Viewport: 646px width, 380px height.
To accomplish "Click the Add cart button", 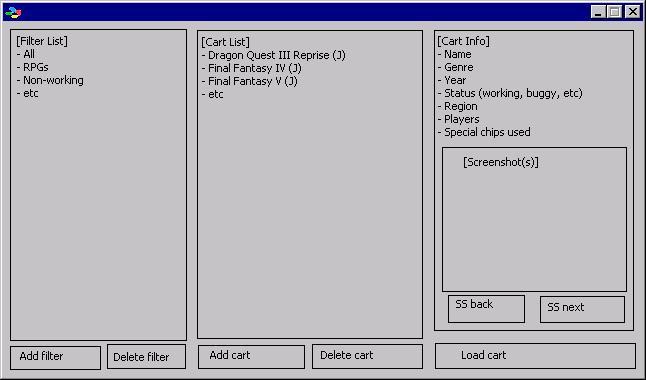I will click(x=251, y=357).
